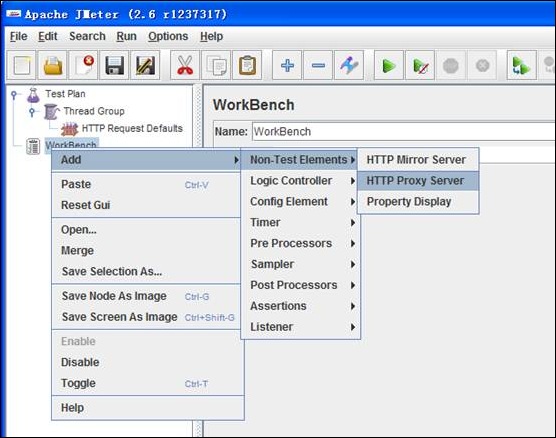Expand the Timer submenu
The width and height of the screenshot is (556, 438).
300,223
